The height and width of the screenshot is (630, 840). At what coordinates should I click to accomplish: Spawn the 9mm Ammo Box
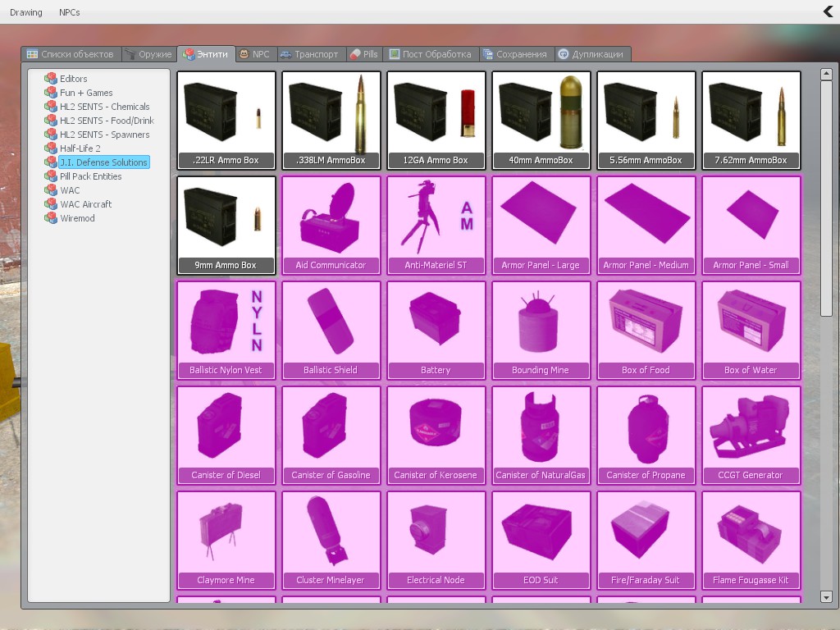click(x=226, y=226)
